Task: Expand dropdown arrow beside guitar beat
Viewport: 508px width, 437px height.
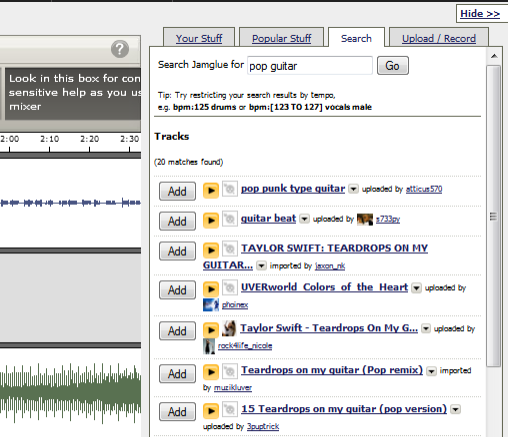Action: (x=304, y=219)
